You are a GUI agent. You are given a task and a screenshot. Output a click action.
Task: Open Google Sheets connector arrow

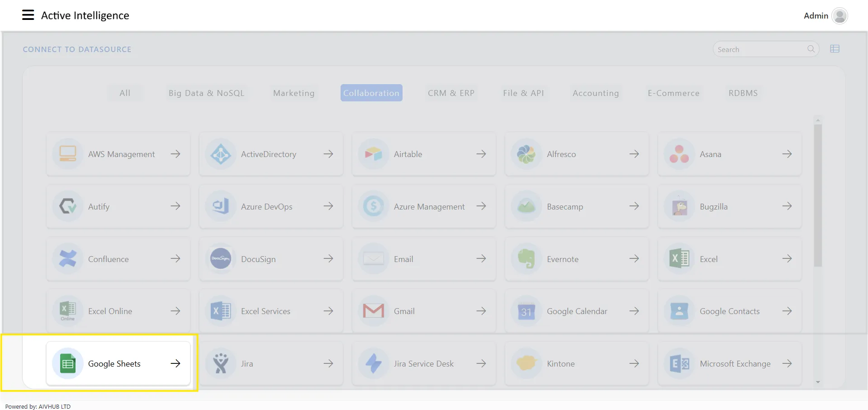(x=175, y=363)
